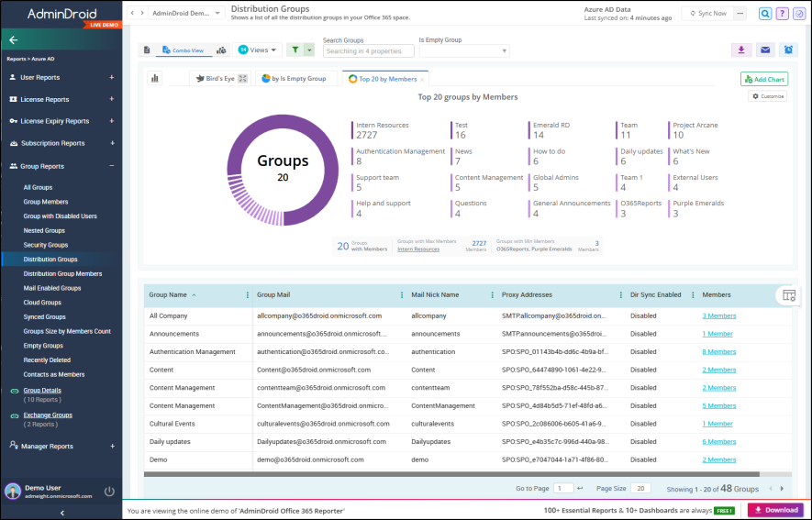Open the 8 Members link for Authentication Management
812x520 pixels.
(718, 352)
